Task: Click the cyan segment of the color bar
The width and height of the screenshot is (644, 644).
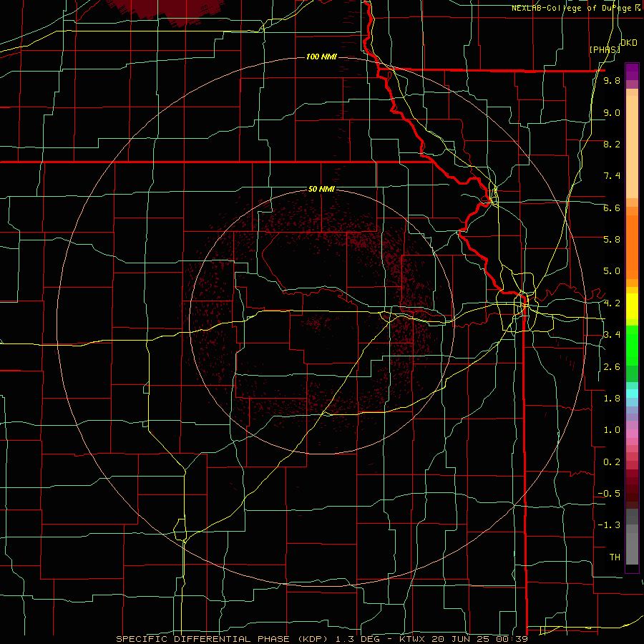Action: (x=632, y=394)
